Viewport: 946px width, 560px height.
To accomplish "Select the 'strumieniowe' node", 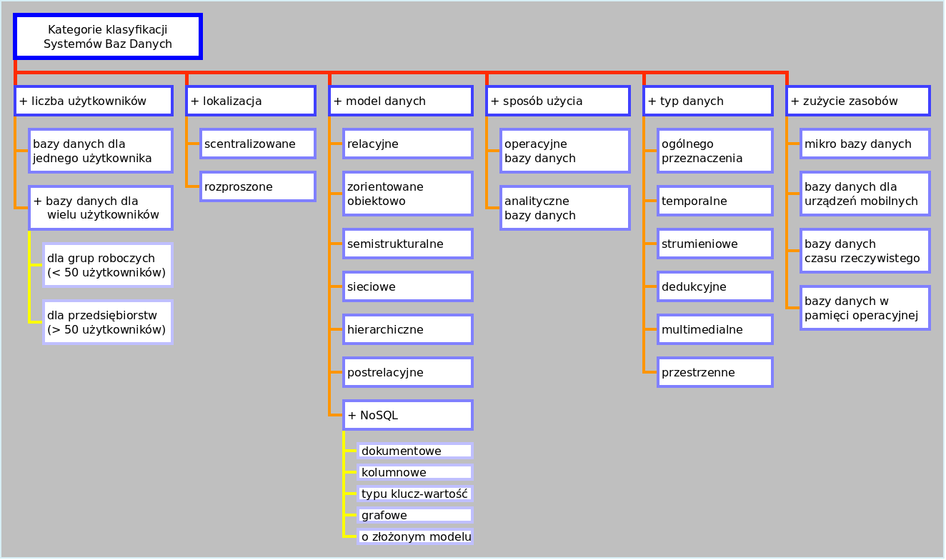I will pyautogui.click(x=715, y=244).
